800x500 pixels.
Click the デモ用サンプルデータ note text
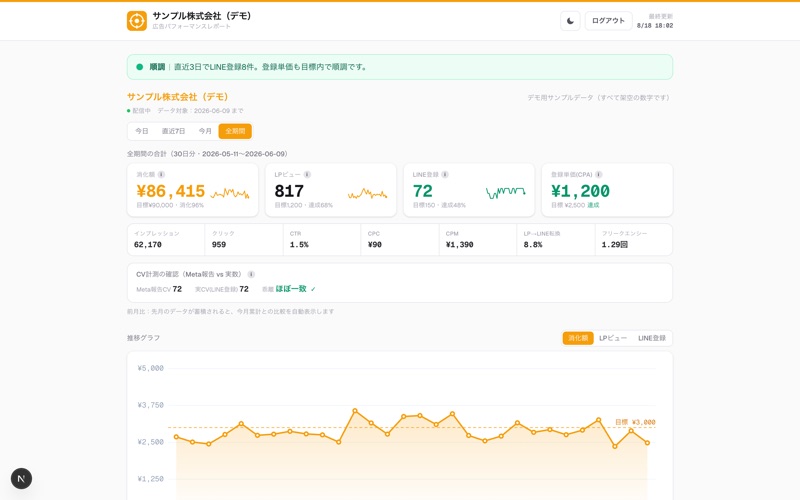(598, 97)
